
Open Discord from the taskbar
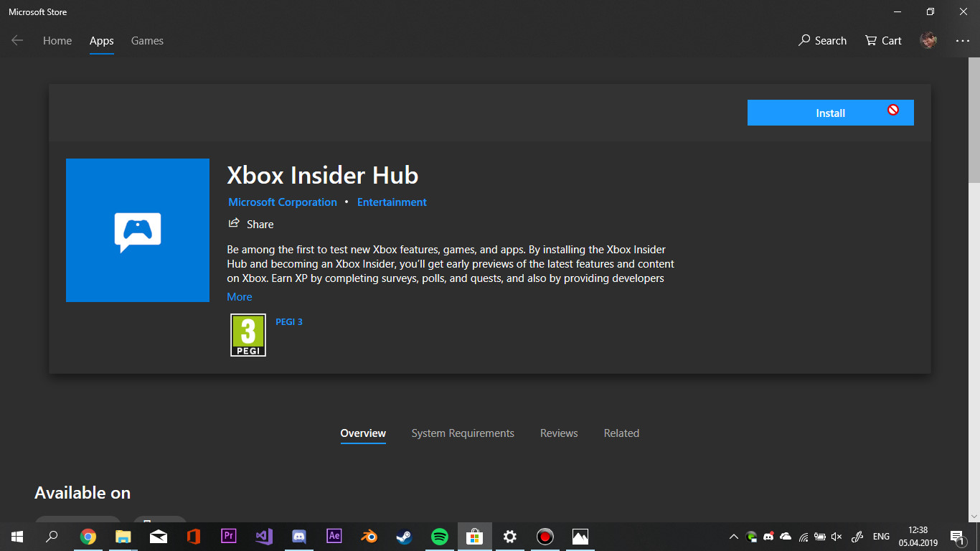299,537
